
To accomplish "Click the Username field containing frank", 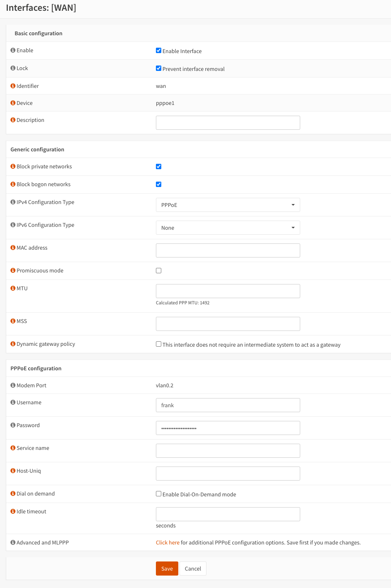I will click(228, 405).
